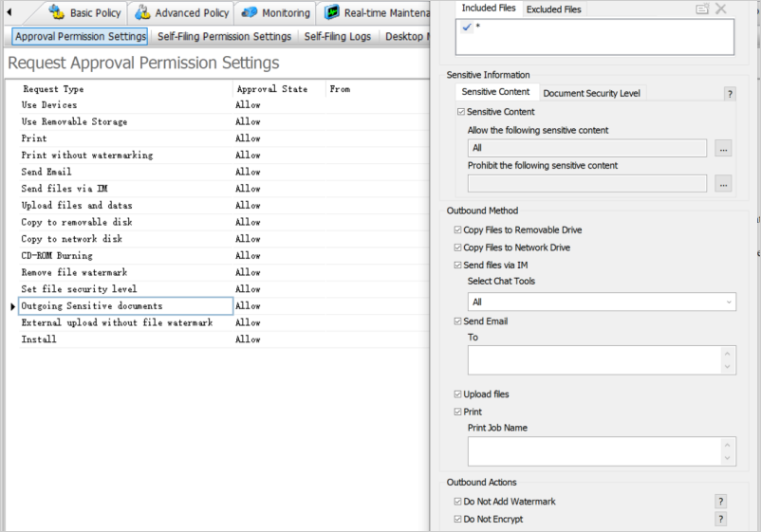
Task: Click the left scroll arrow before Basic Policy
Action: (9, 12)
